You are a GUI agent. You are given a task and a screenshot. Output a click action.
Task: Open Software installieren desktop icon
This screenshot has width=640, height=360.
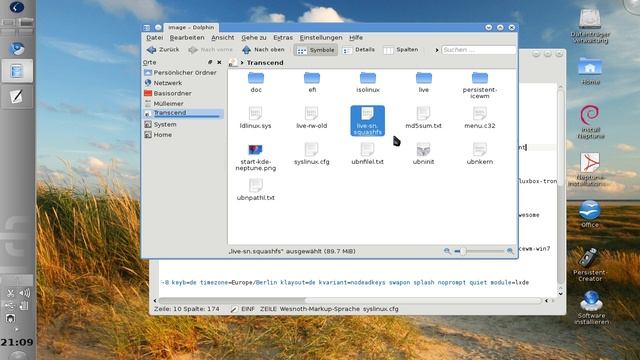(591, 308)
